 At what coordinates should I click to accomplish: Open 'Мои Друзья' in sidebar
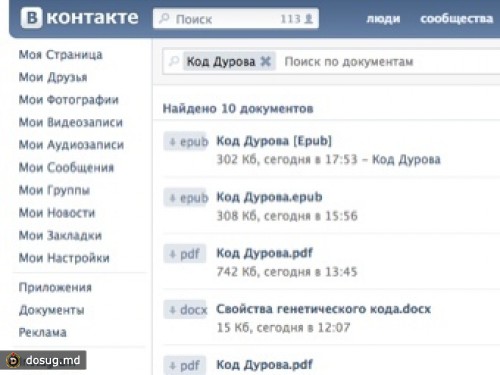(x=53, y=77)
